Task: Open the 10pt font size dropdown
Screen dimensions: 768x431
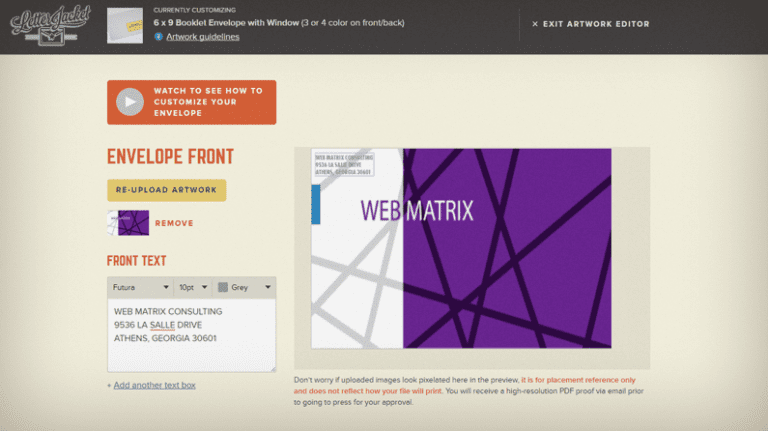Action: [x=193, y=287]
